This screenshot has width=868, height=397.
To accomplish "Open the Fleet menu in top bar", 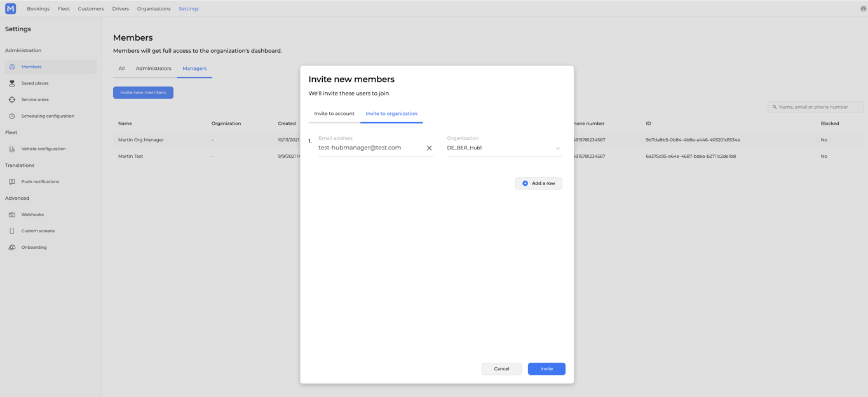I will click(64, 9).
